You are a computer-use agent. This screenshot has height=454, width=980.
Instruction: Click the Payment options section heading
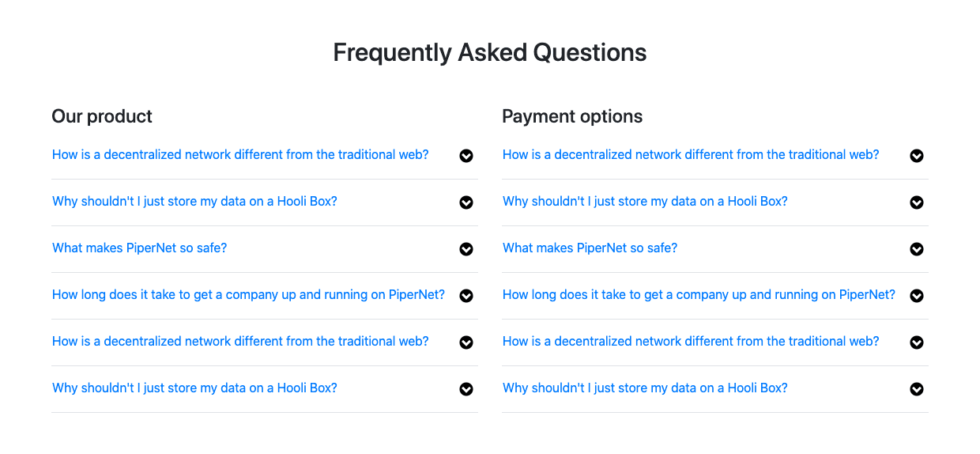(x=572, y=116)
